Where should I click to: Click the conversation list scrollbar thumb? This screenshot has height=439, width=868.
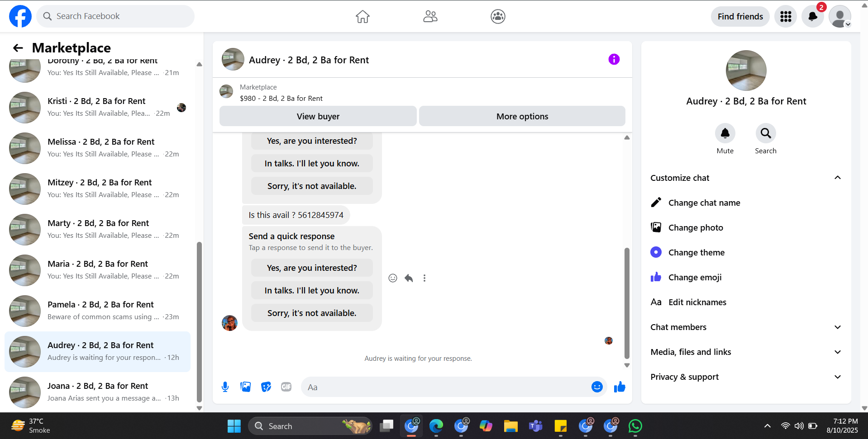[199, 322]
